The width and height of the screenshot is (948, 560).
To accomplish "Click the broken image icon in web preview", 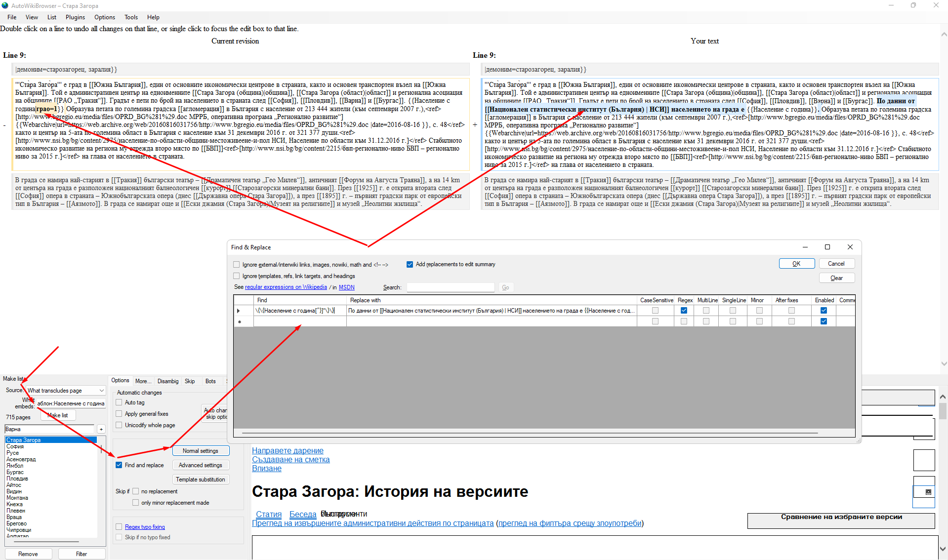I will (x=928, y=492).
